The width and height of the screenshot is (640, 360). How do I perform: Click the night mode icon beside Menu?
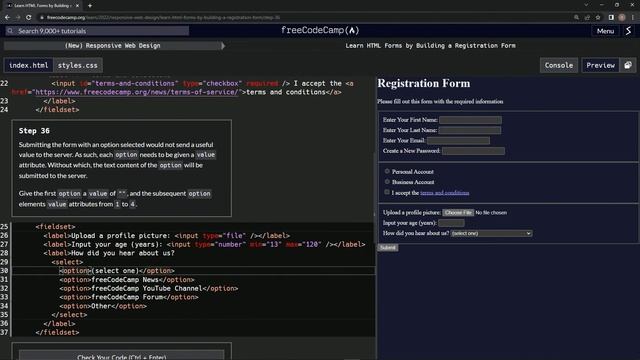click(x=628, y=31)
